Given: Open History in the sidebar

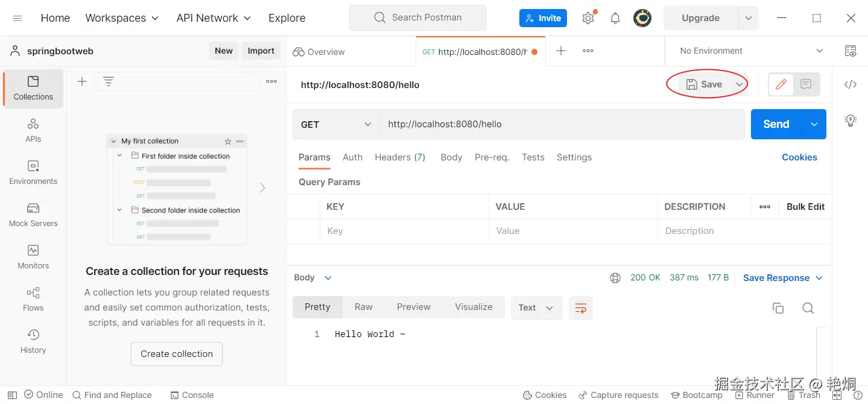Looking at the screenshot, I should point(33,341).
